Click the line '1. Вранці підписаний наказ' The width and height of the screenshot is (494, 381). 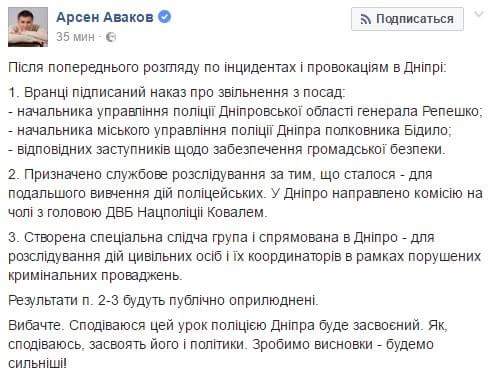click(x=177, y=92)
